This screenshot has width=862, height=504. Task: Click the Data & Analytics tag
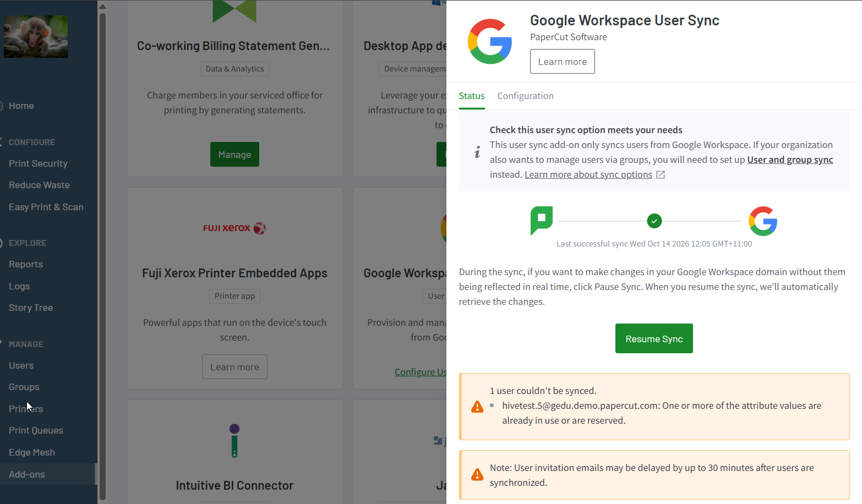point(234,69)
